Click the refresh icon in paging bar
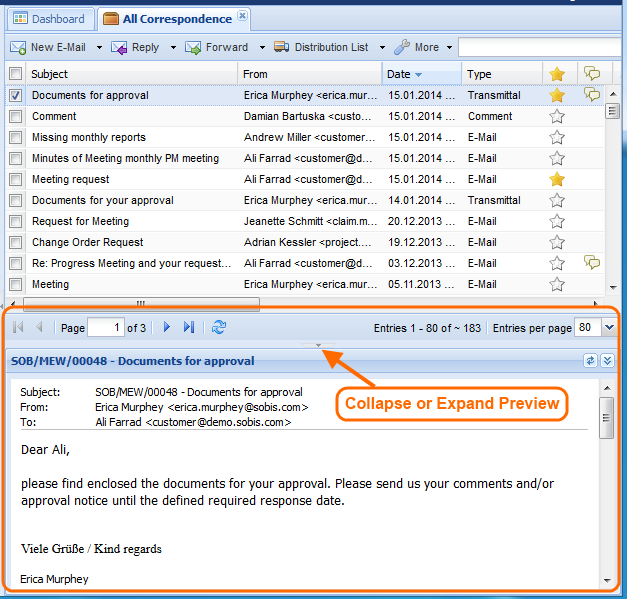Screen dimensions: 627x599 tap(219, 327)
